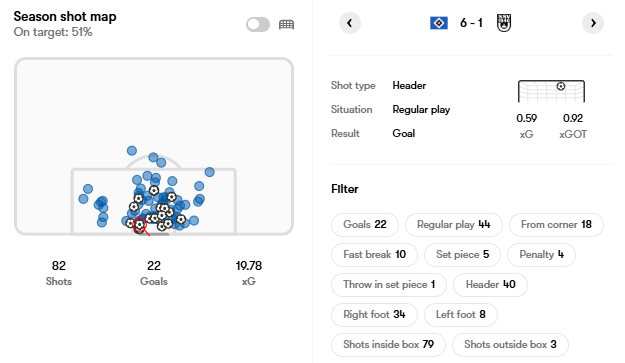625x363 pixels.
Task: Click the away team shield crest
Action: click(504, 23)
